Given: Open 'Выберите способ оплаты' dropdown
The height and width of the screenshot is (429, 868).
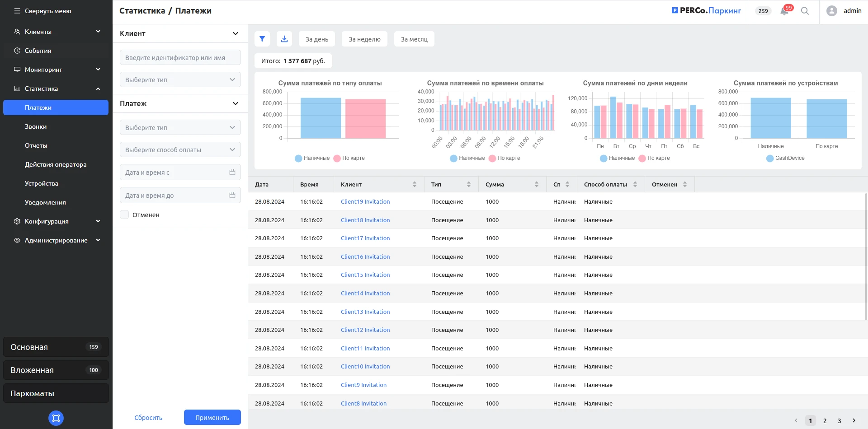Looking at the screenshot, I should click(x=180, y=150).
